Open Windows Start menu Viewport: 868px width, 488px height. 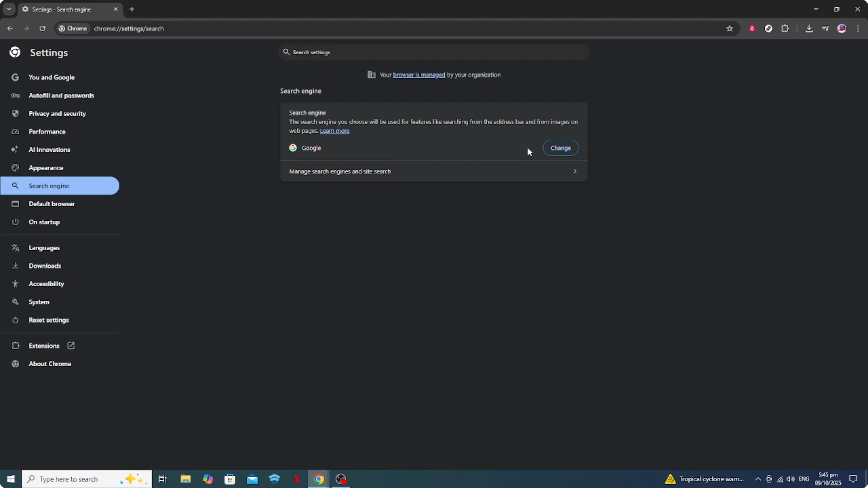tap(10, 479)
